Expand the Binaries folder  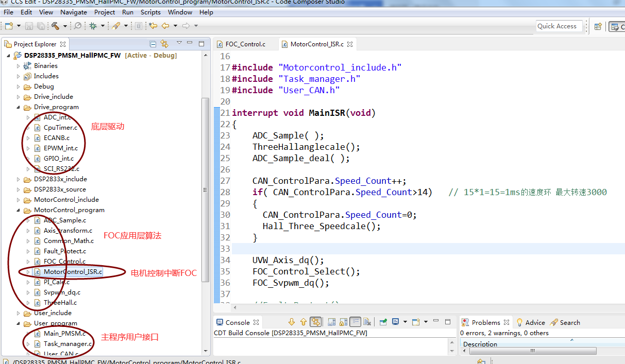(x=19, y=66)
